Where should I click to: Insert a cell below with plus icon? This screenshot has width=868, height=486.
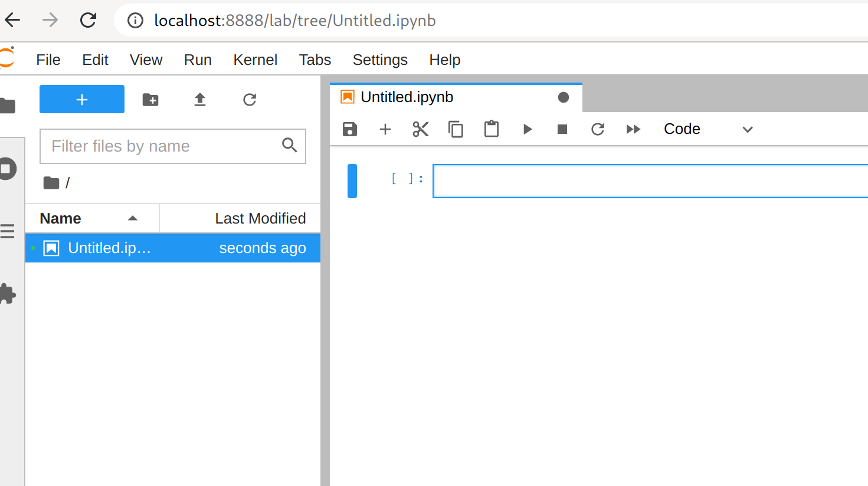tap(385, 129)
